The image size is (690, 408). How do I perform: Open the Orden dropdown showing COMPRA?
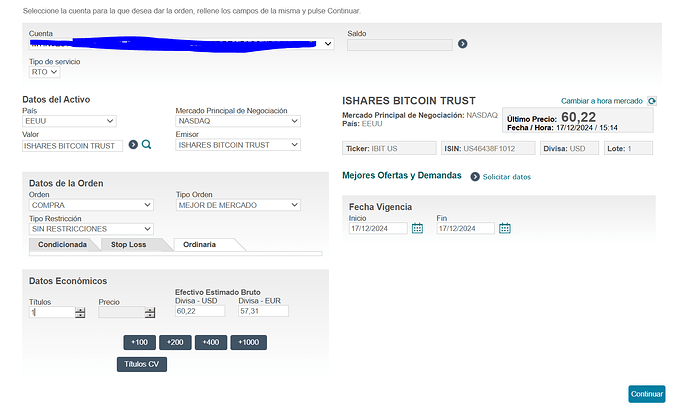click(91, 205)
